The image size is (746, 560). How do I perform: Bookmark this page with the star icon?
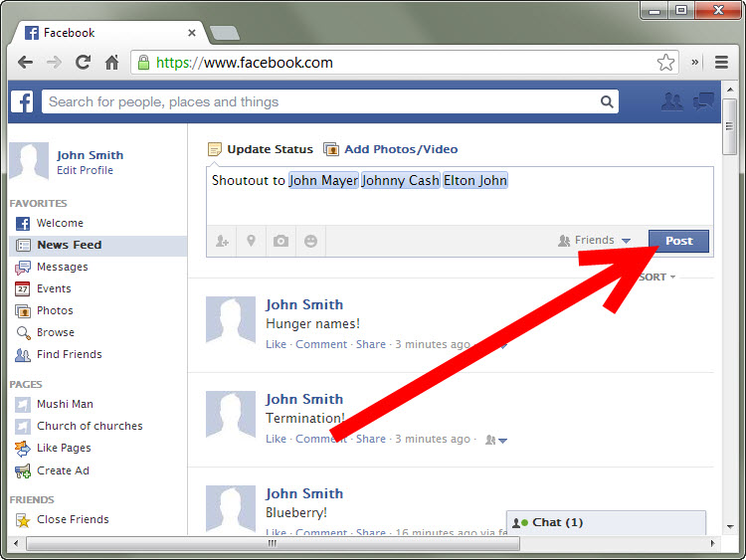[x=665, y=63]
